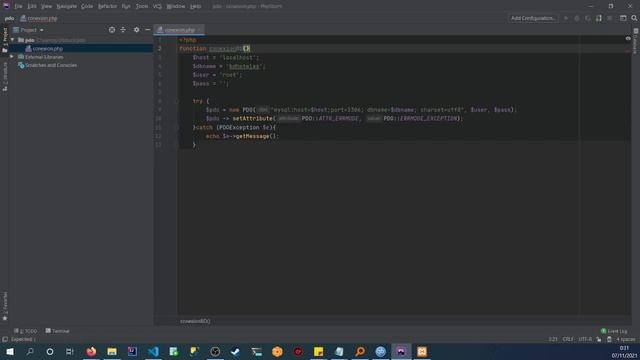Click the eye inspection icon at editor top right
The height and width of the screenshot is (360, 640).
[x=628, y=38]
